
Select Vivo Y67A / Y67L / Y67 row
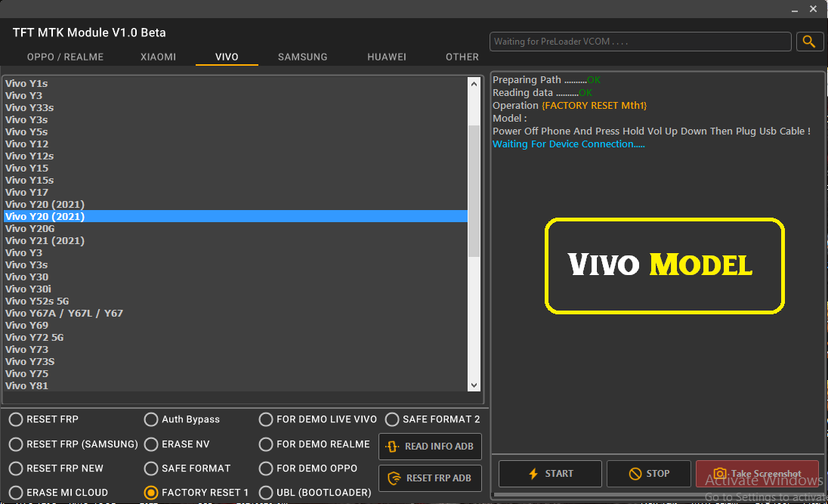(x=236, y=314)
